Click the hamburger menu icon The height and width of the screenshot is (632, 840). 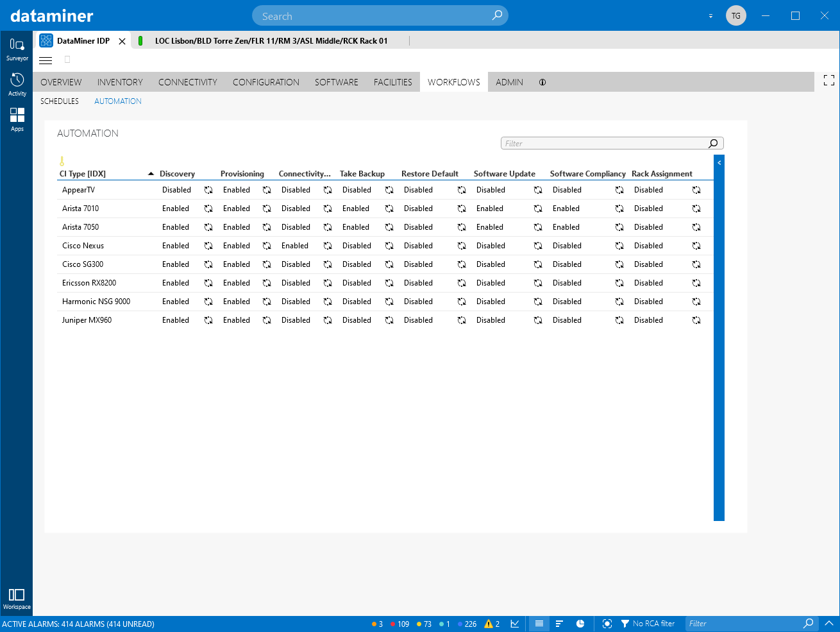pos(46,60)
